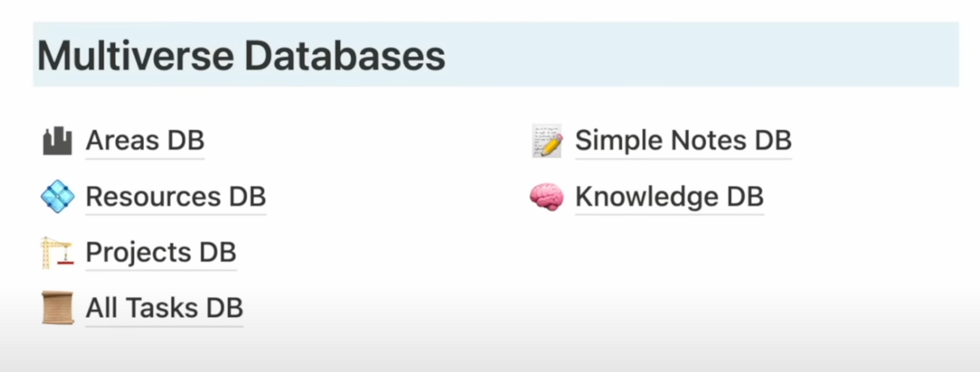Open the Resources DB page link
980x372 pixels.
click(x=176, y=197)
